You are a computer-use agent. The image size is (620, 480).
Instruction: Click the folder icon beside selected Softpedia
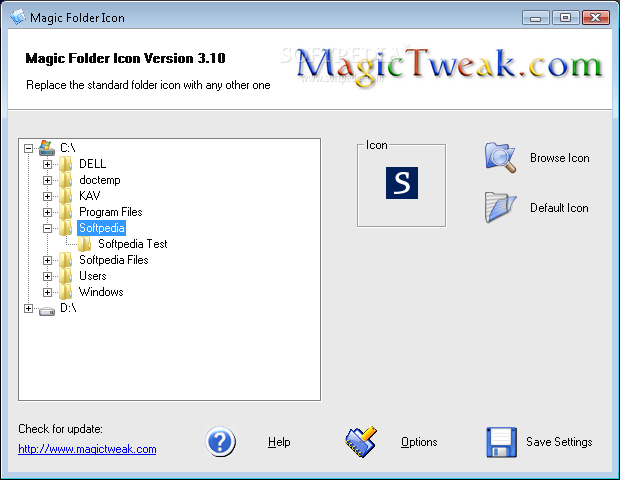click(65, 228)
